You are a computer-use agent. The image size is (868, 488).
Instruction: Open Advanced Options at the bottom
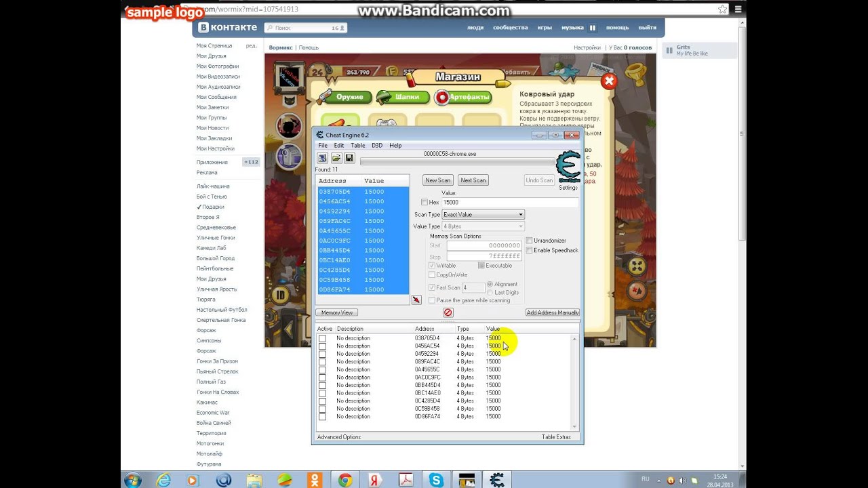(x=339, y=437)
